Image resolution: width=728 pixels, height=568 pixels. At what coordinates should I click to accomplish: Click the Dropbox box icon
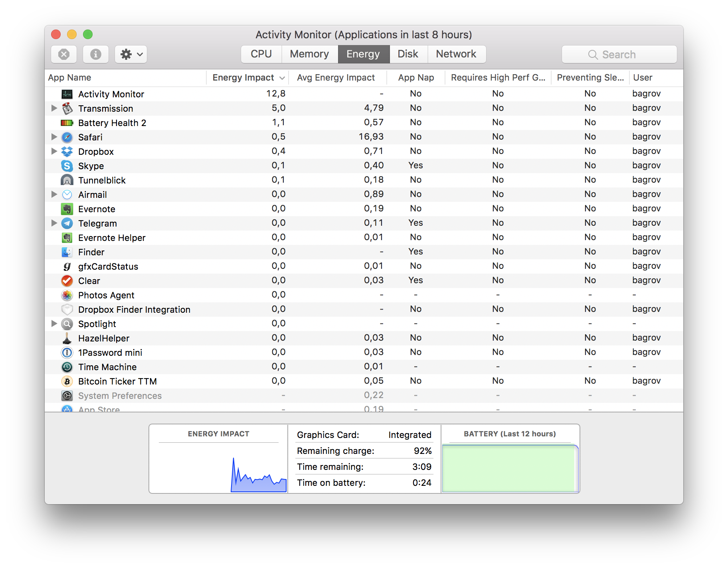coord(67,152)
